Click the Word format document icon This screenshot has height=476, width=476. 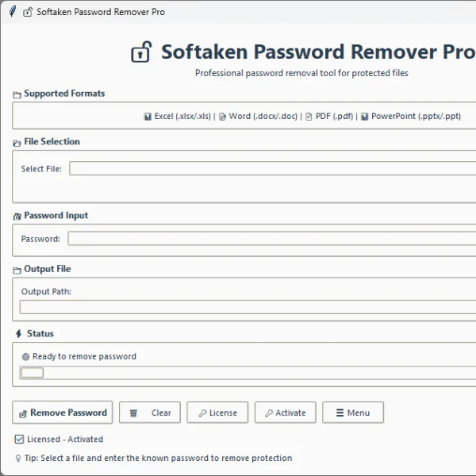pos(222,117)
